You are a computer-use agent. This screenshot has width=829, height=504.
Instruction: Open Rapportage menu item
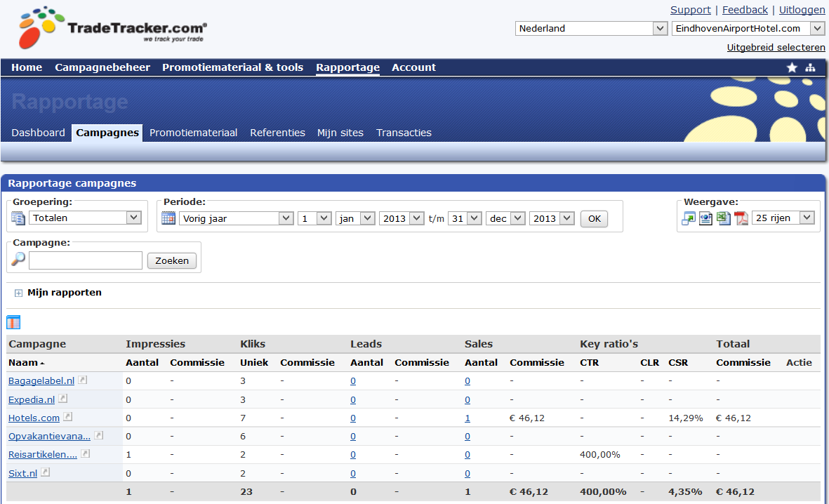click(x=348, y=67)
